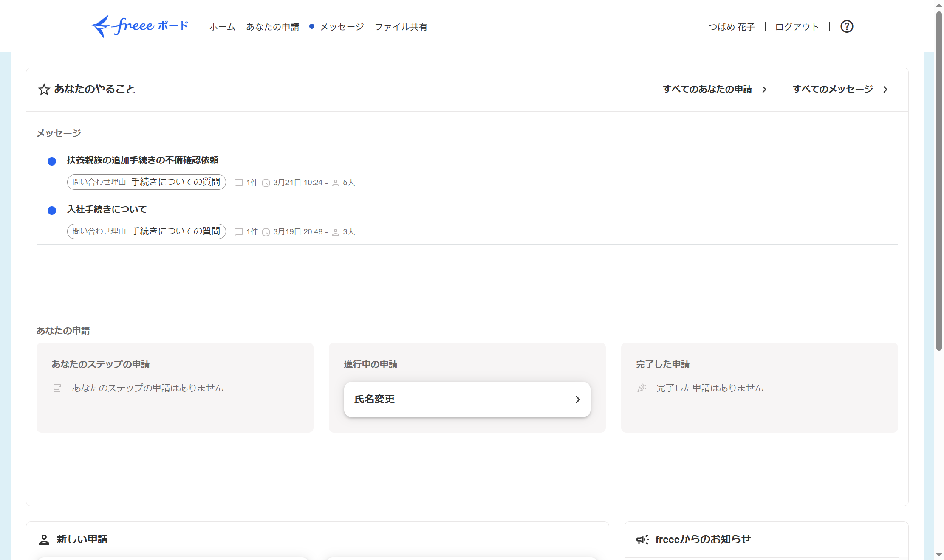This screenshot has height=560, width=944.
Task: Click comment count icon on 3月21日 message
Action: [x=239, y=183]
